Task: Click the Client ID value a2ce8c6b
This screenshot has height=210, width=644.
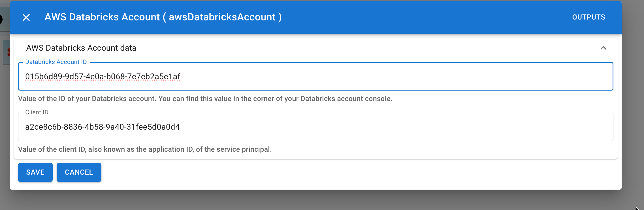Action: pos(103,127)
